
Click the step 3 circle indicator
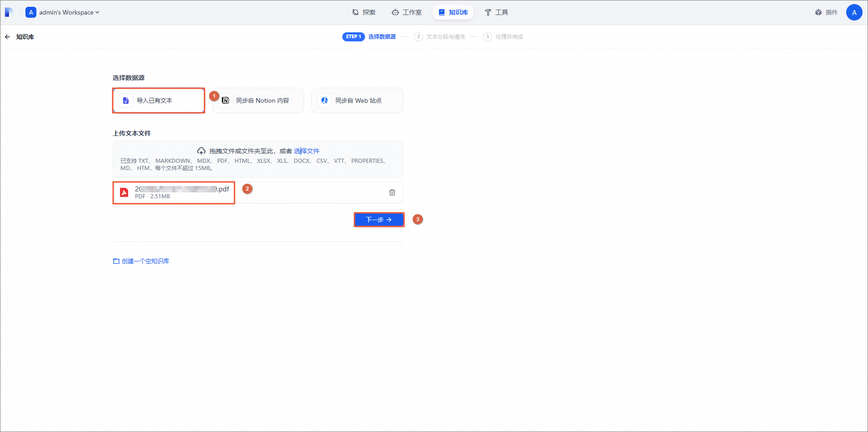[x=488, y=37]
